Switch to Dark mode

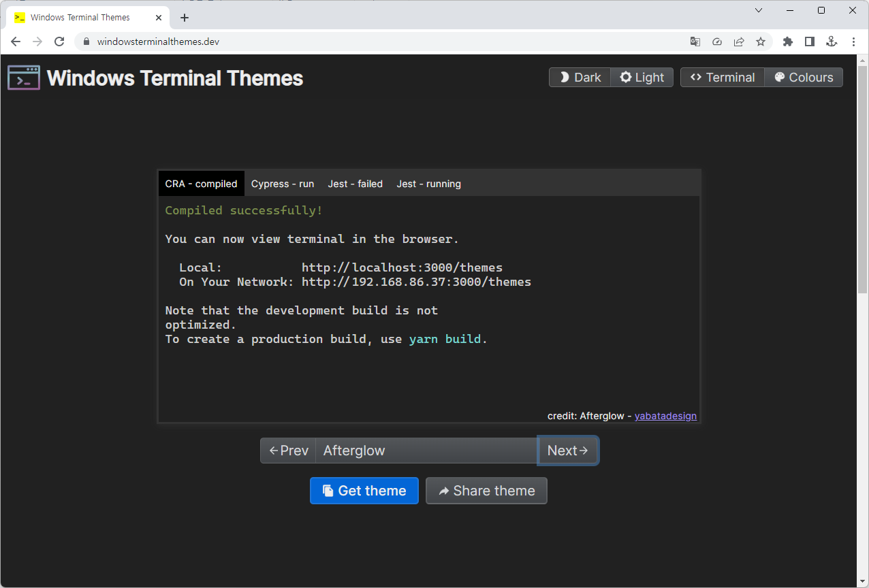(x=580, y=78)
